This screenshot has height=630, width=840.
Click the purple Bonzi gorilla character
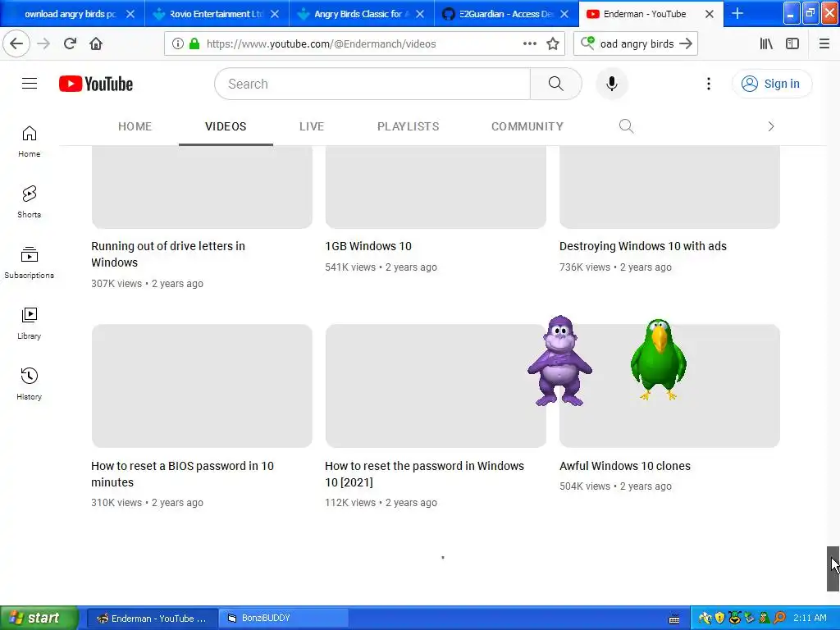(559, 361)
